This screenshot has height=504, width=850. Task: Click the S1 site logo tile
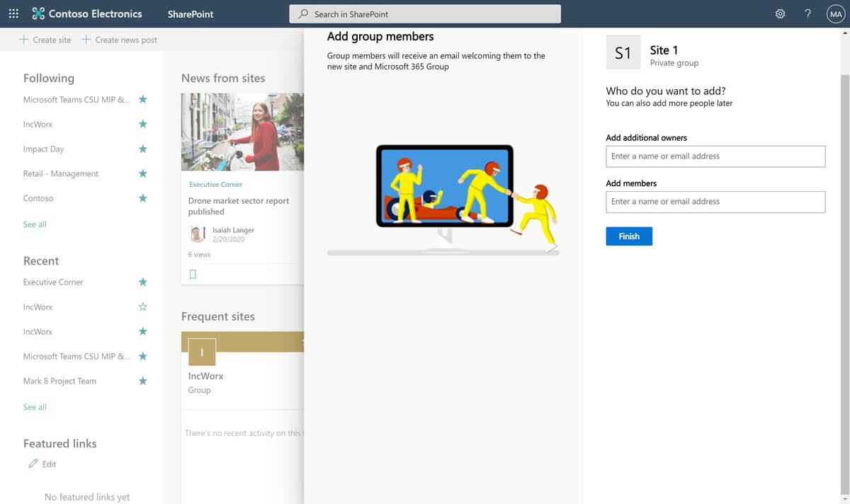point(623,52)
